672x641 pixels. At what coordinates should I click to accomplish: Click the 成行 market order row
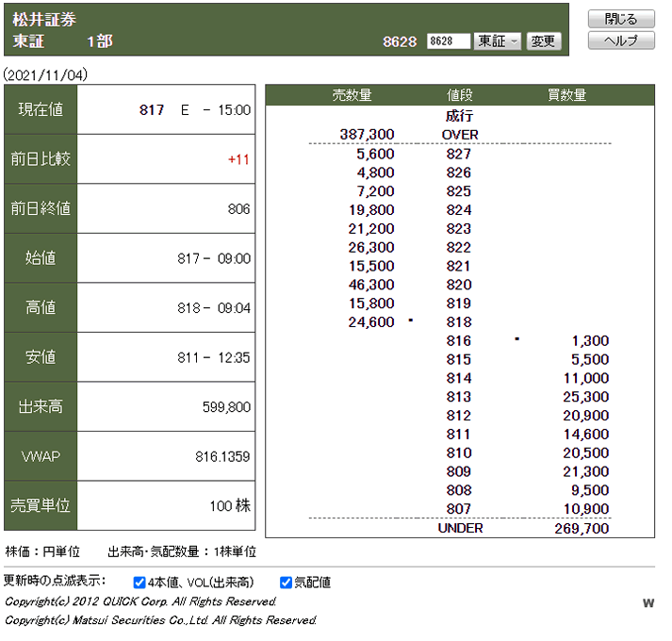pos(459,116)
